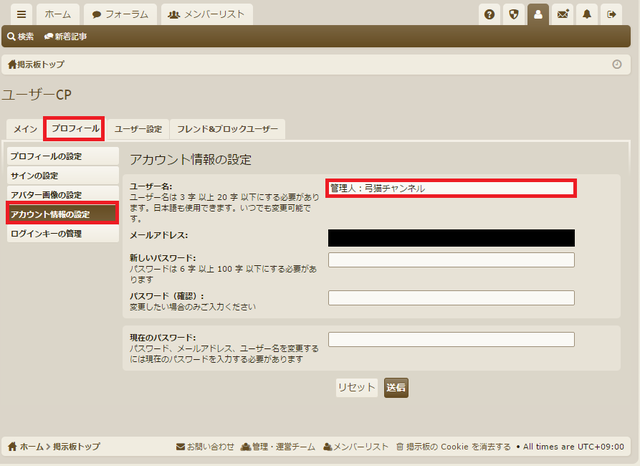Viewport: 640px width, 466px height.
Task: Go to the ホーム tab
Action: [x=58, y=15]
